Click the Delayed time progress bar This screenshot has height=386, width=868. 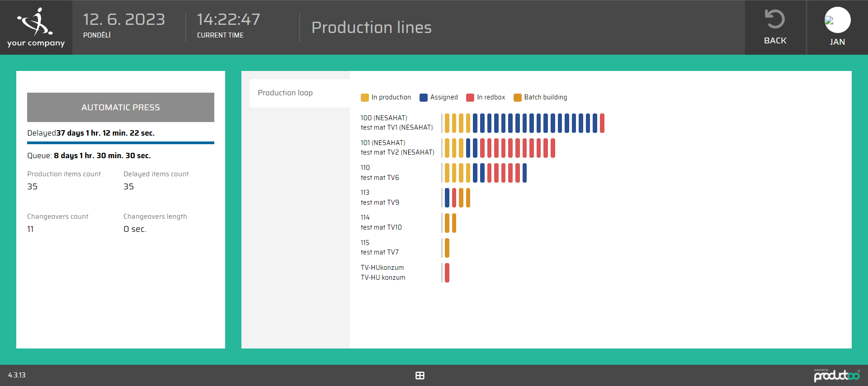[121, 143]
